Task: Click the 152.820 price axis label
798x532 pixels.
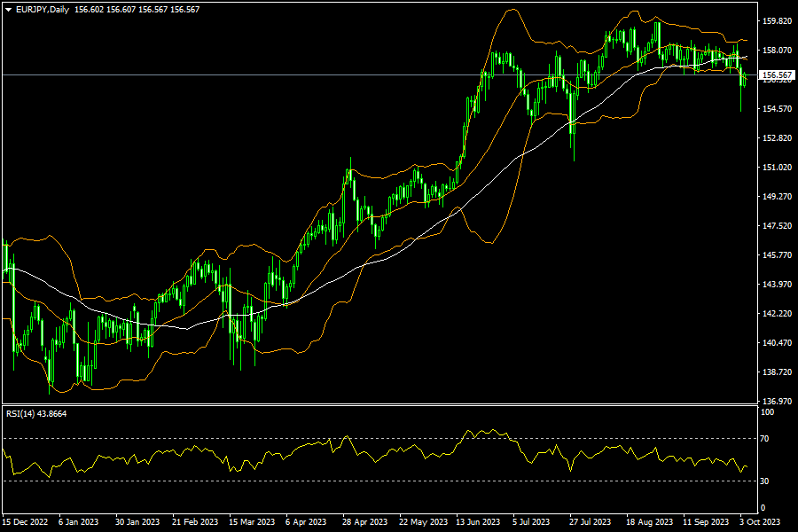Action: tap(777, 138)
